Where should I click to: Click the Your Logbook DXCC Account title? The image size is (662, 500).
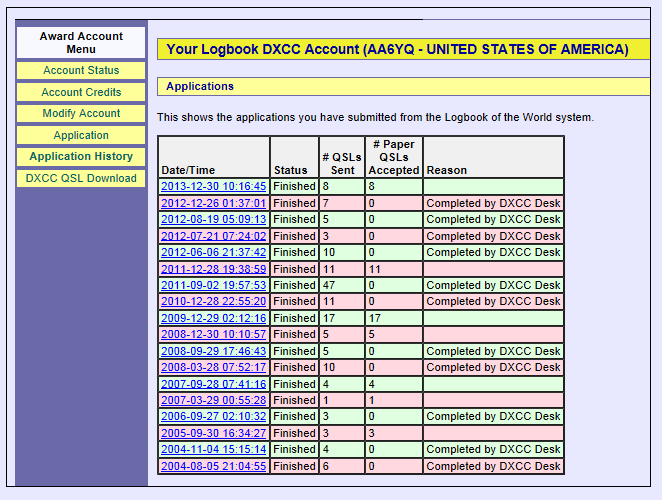(x=403, y=49)
